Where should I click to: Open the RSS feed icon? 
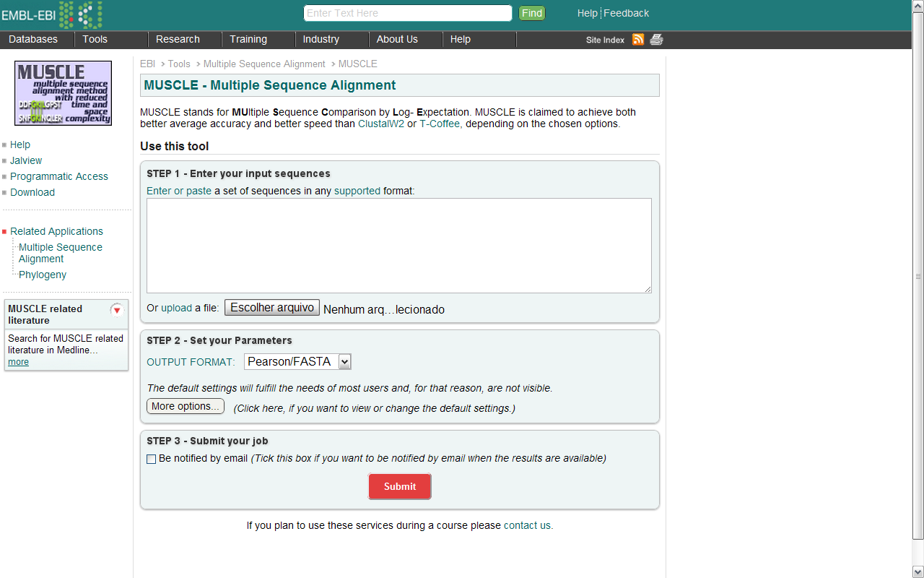pyautogui.click(x=638, y=40)
